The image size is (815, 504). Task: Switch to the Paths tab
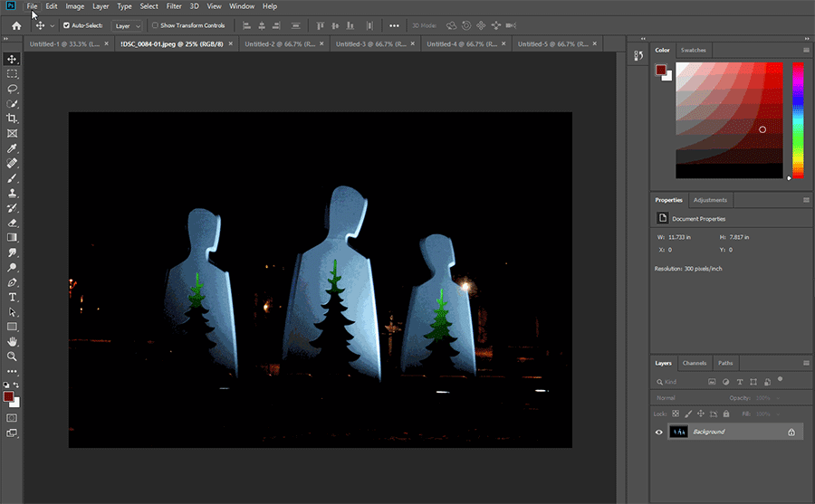click(x=725, y=363)
